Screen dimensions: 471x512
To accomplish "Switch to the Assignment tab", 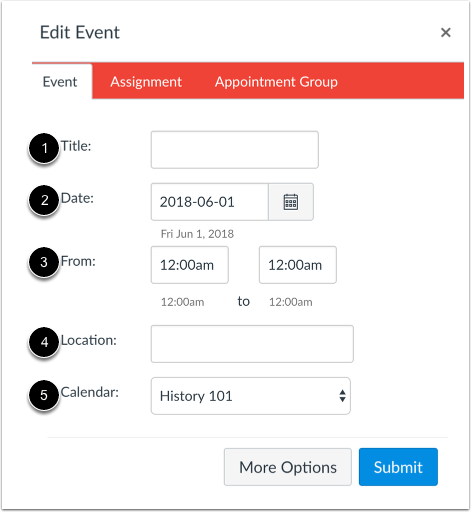I will [146, 82].
